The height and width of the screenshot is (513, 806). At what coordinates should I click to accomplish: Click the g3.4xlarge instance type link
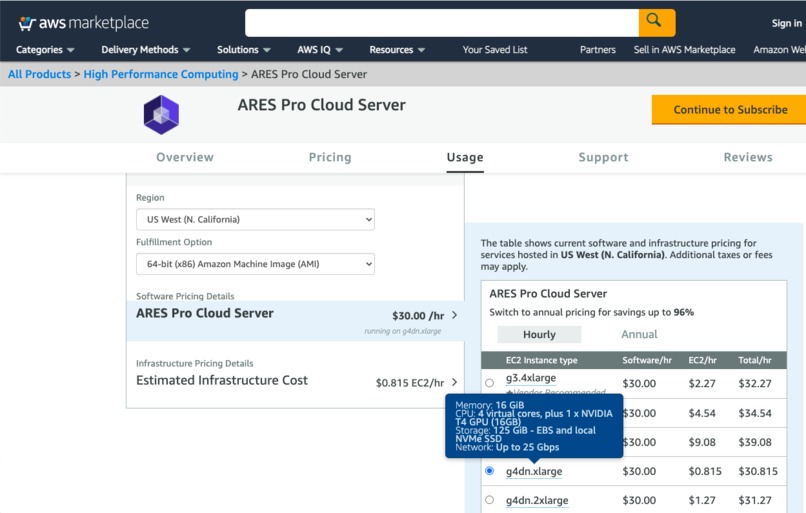[531, 378]
